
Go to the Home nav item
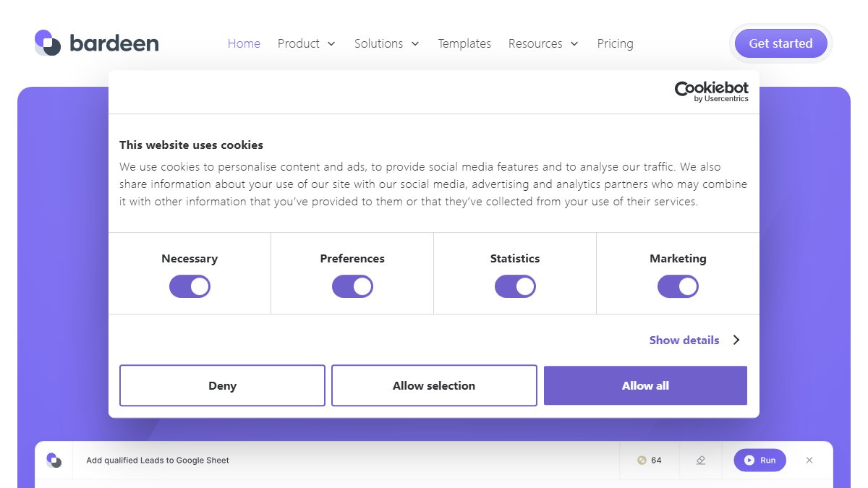(x=244, y=43)
